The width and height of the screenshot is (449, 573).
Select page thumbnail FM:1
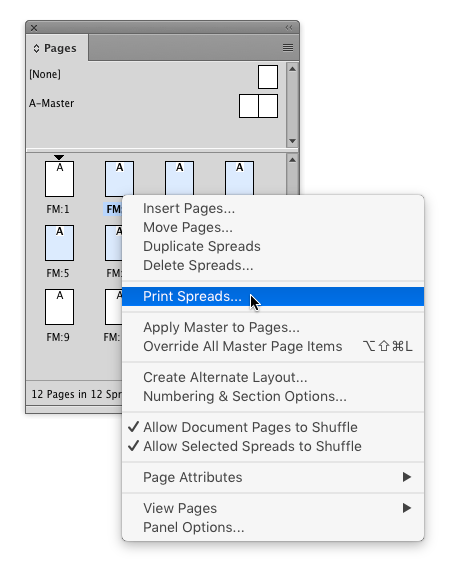(x=59, y=179)
